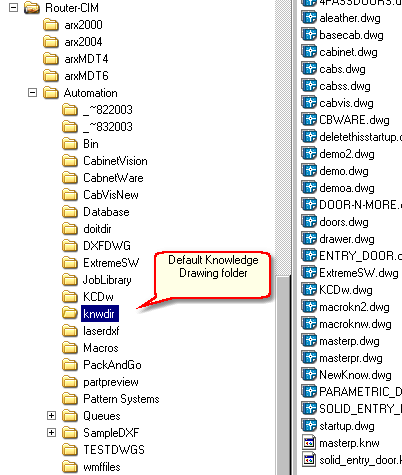Select the startup.dwg file icon
This screenshot has width=402, height=475.
click(x=309, y=426)
